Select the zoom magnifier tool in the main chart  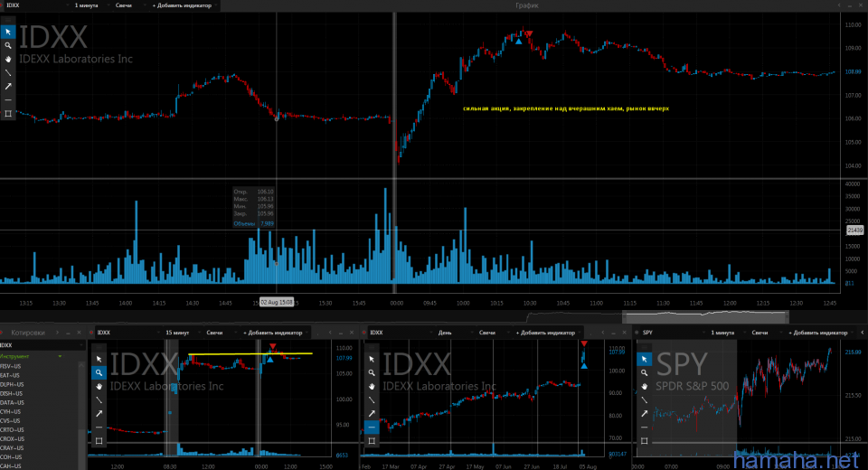tap(8, 45)
